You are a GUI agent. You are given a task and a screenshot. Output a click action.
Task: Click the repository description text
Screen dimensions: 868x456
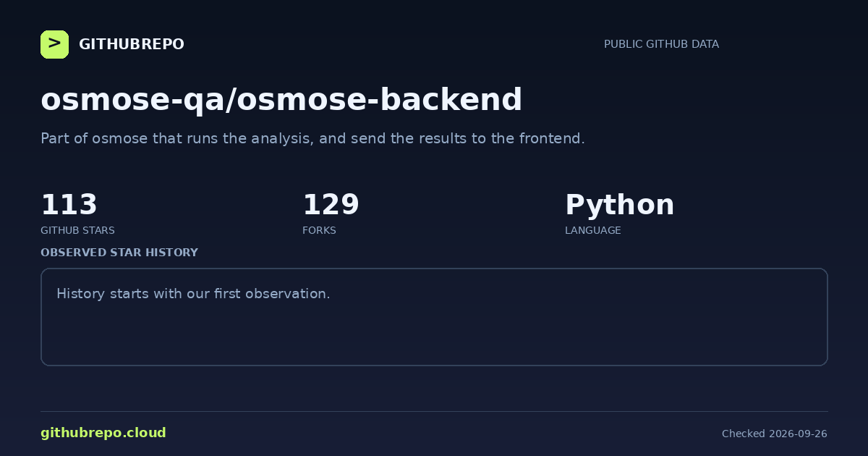point(312,138)
